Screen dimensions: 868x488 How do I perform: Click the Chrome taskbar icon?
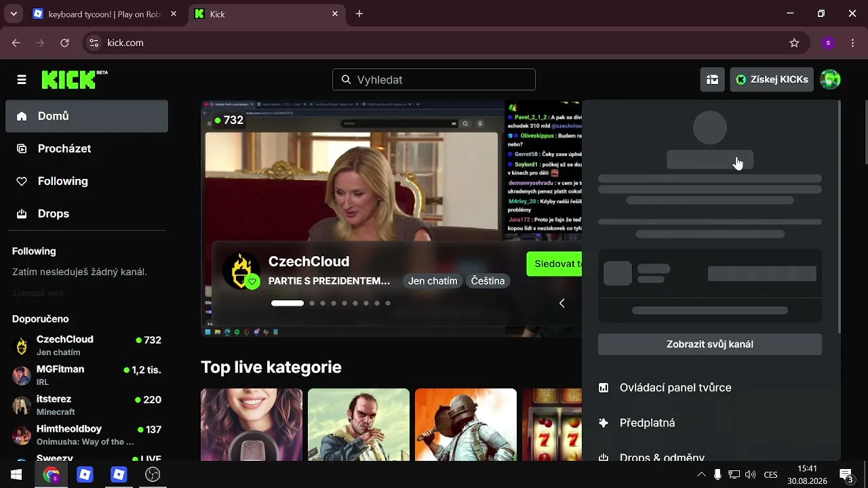[x=51, y=474]
